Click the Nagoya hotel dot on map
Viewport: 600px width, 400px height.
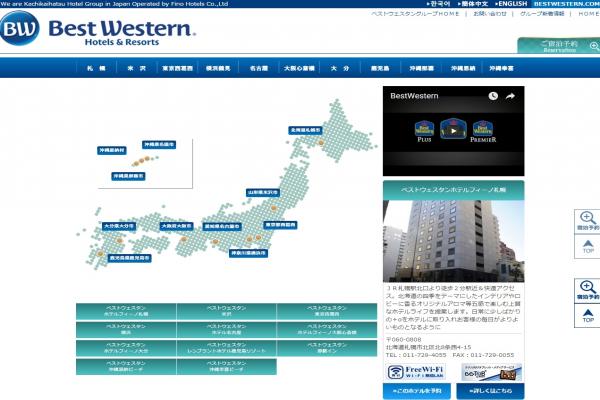point(215,242)
